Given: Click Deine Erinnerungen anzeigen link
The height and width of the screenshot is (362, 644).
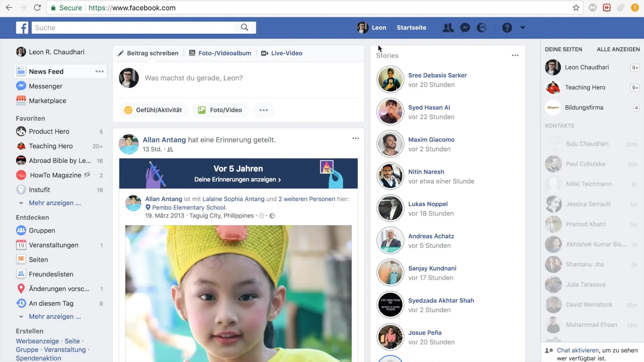Looking at the screenshot, I should click(x=237, y=179).
